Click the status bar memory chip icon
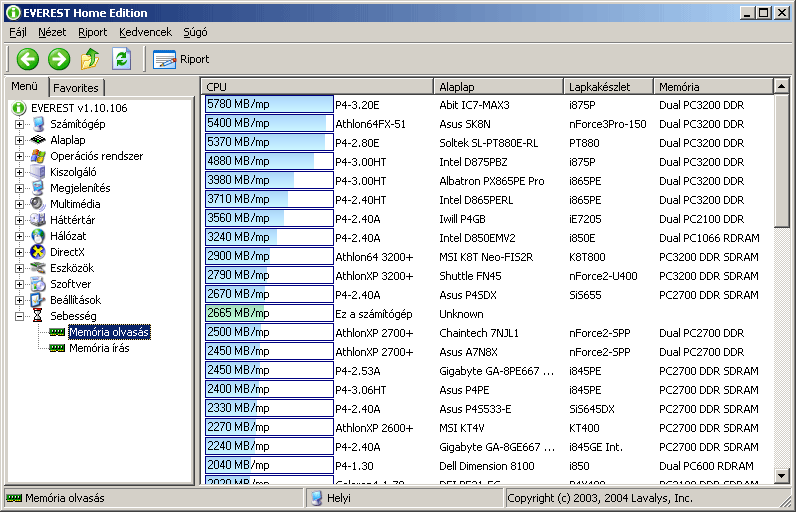This screenshot has height=512, width=796. click(x=14, y=498)
